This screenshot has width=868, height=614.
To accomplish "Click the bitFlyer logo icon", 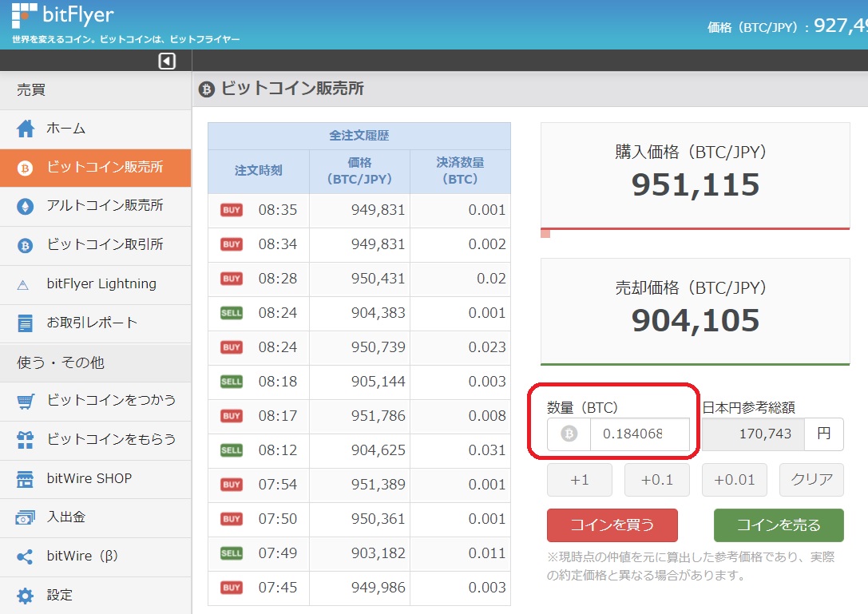I will (x=25, y=15).
